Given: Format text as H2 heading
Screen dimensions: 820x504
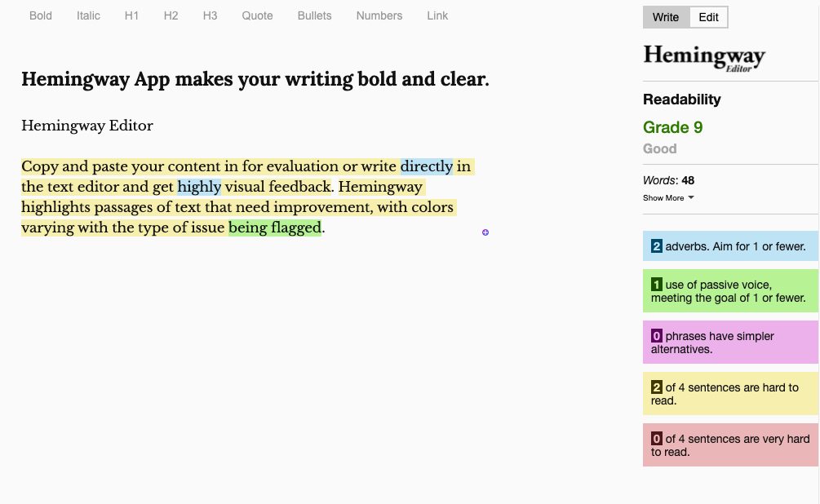Looking at the screenshot, I should (171, 15).
